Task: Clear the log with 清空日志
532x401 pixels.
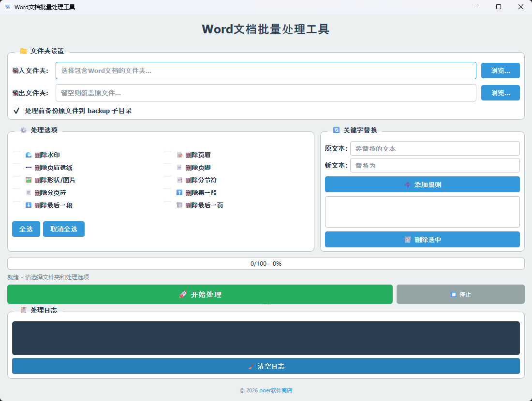Action: (266, 366)
